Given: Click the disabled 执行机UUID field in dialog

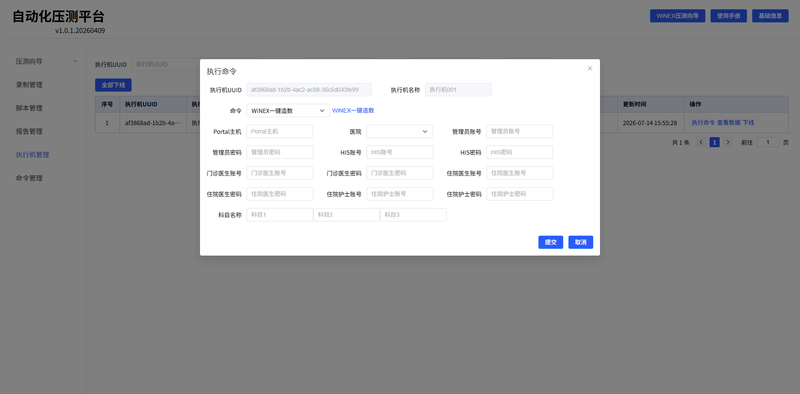Looking at the screenshot, I should 309,90.
